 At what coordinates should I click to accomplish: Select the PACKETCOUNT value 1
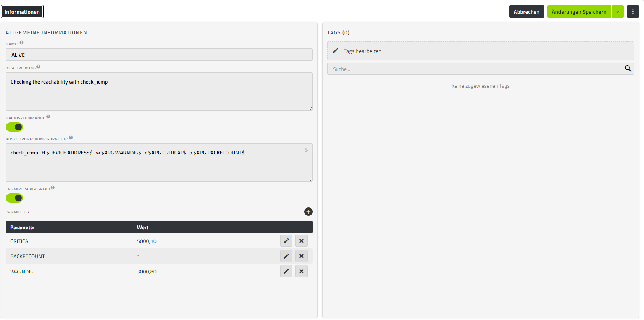pos(139,256)
